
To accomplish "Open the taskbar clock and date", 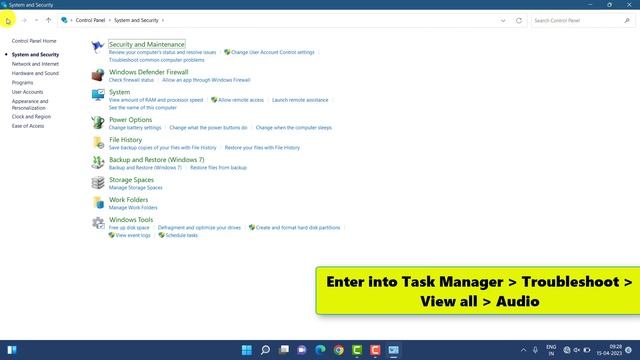I will point(609,350).
